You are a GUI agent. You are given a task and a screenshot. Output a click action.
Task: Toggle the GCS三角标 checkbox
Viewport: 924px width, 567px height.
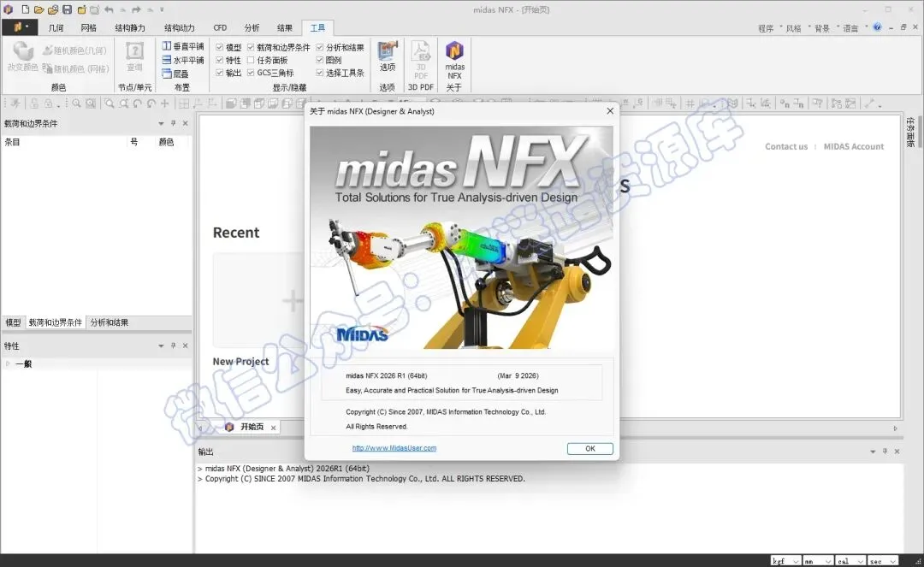coord(251,73)
